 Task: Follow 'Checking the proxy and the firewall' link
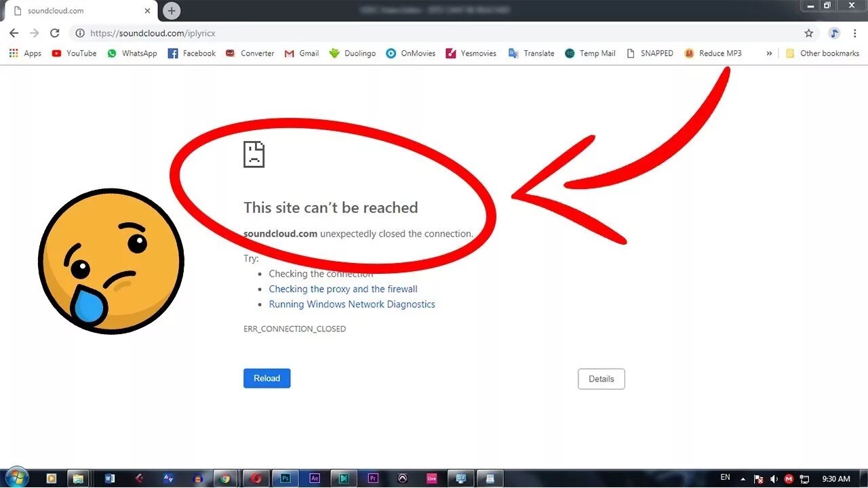click(343, 289)
